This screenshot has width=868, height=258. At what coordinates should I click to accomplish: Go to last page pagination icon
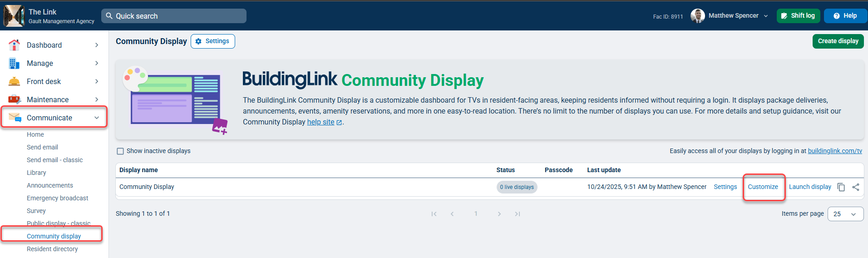pyautogui.click(x=518, y=214)
